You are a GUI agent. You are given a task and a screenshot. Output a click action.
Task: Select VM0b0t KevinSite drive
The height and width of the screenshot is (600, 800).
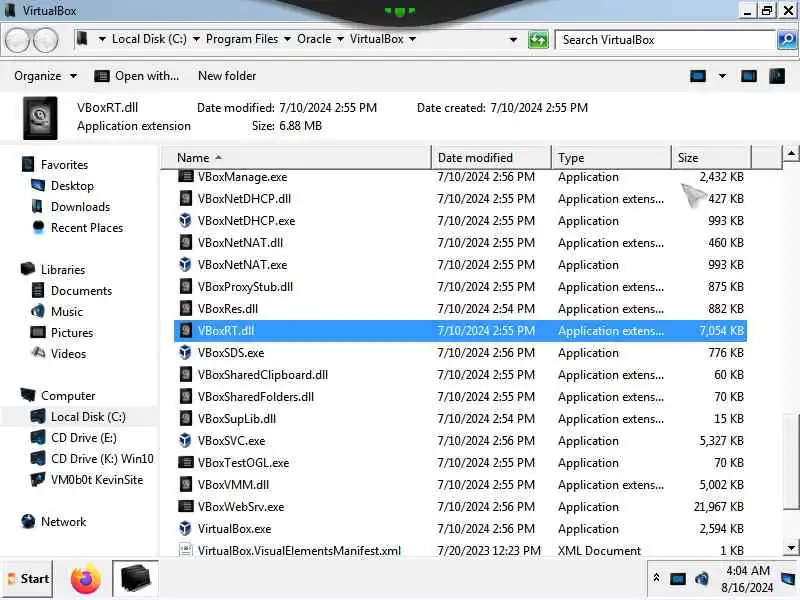tap(97, 480)
